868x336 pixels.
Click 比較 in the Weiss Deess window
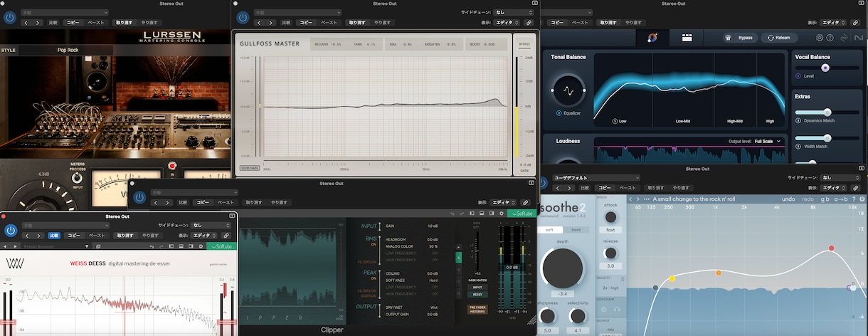click(x=54, y=235)
